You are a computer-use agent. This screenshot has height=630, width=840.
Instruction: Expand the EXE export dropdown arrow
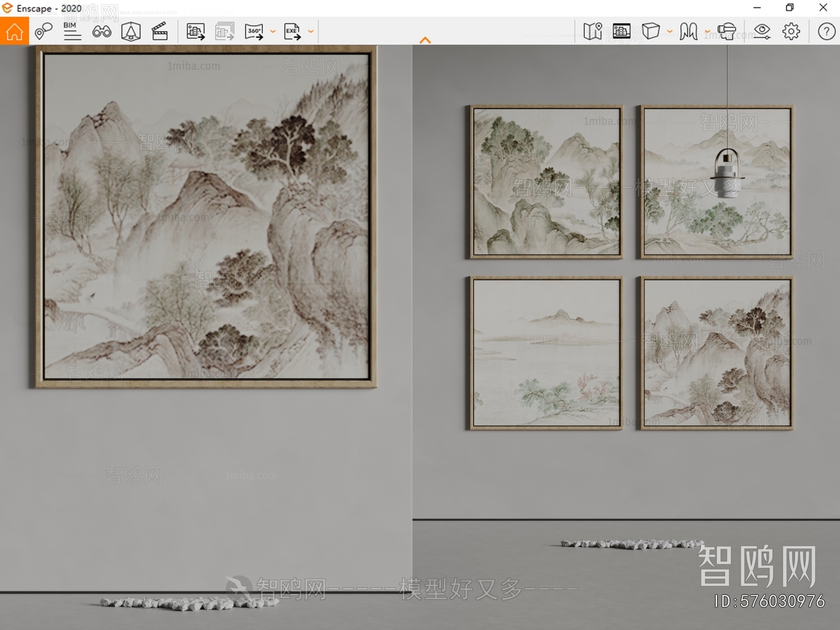pyautogui.click(x=311, y=31)
